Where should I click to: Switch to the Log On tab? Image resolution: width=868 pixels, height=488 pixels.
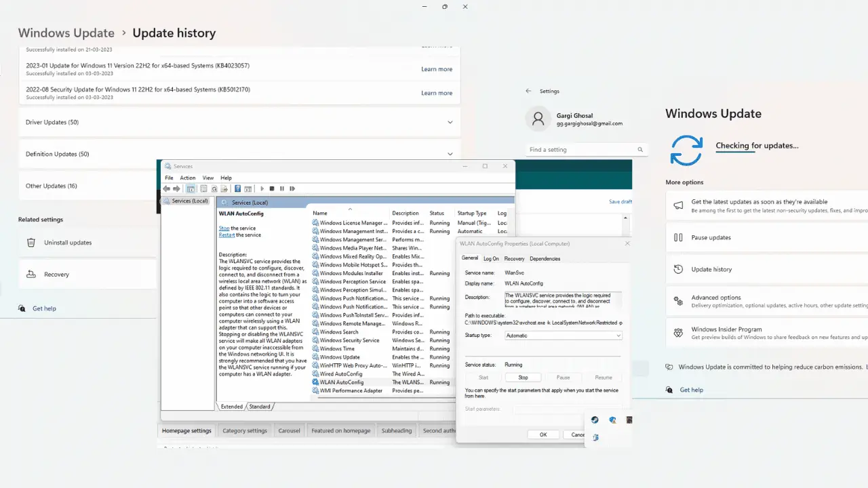point(491,258)
